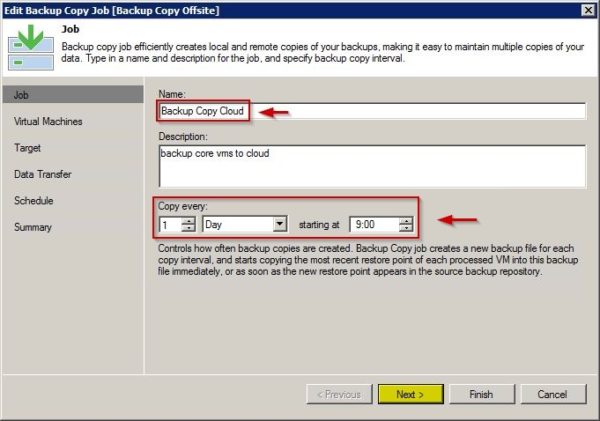This screenshot has height=421, width=600.
Task: Click the "Copy every:" label
Action: (x=183, y=206)
